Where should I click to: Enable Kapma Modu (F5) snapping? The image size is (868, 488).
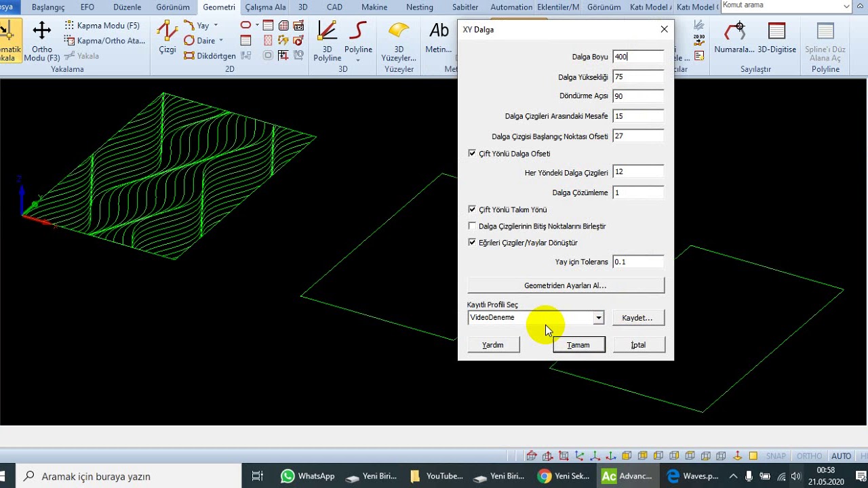(x=102, y=26)
